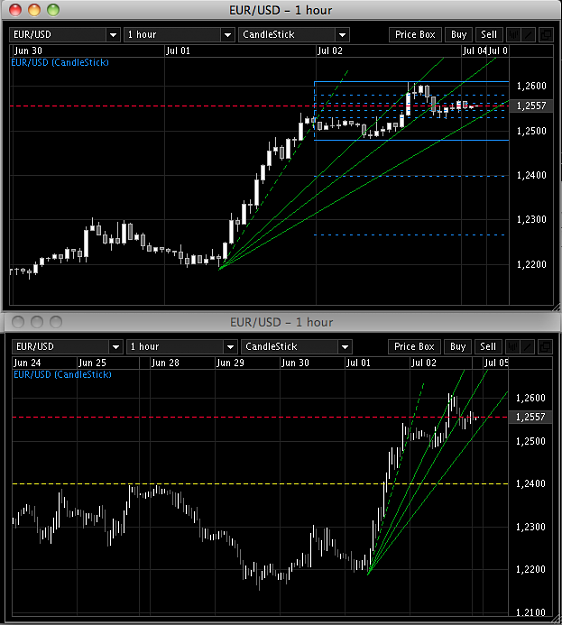Select the line drawing tool in bottom chart
562x625 pixels.
click(528, 347)
